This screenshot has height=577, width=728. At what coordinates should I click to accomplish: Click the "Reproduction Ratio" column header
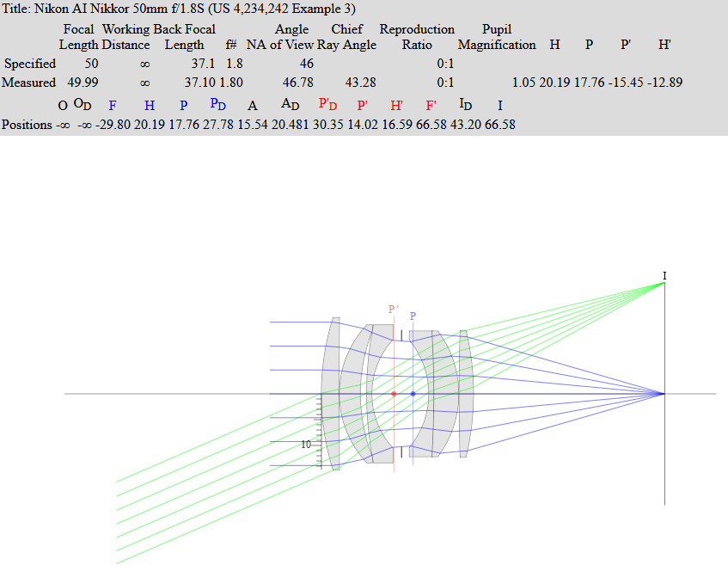pyautogui.click(x=417, y=37)
